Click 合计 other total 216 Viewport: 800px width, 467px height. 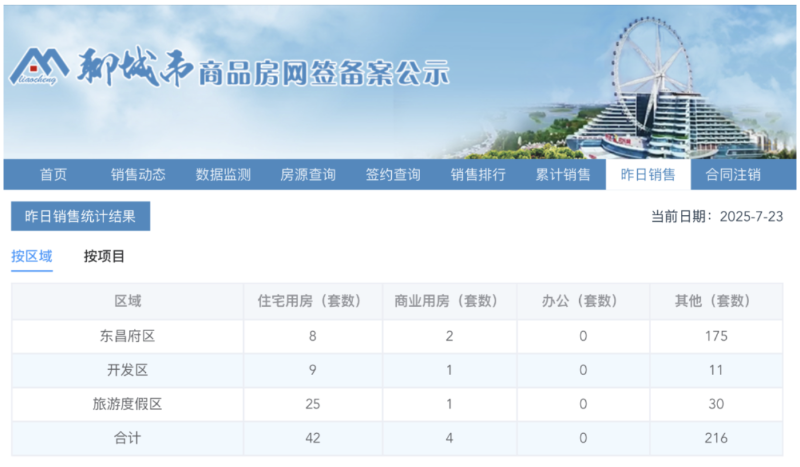click(x=716, y=438)
